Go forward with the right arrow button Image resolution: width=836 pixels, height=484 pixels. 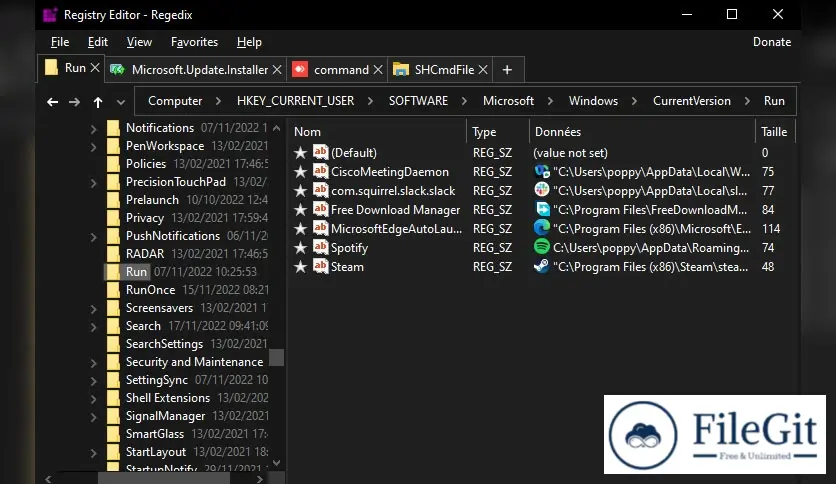coord(74,102)
